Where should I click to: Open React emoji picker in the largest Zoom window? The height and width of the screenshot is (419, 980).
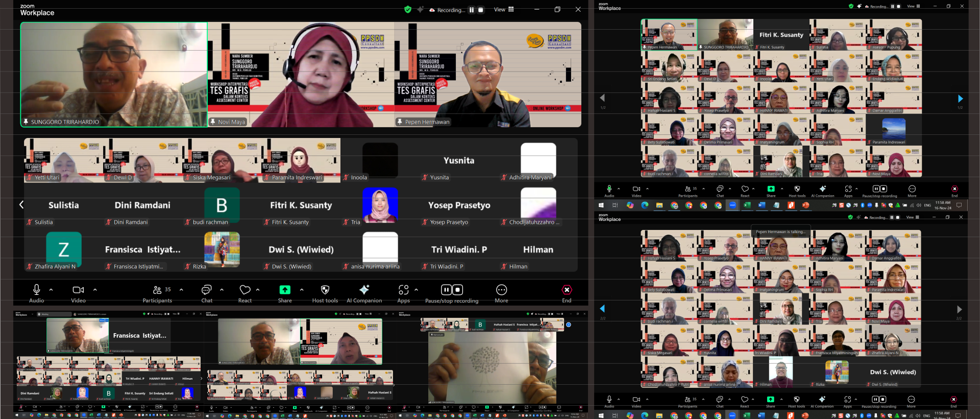[245, 290]
